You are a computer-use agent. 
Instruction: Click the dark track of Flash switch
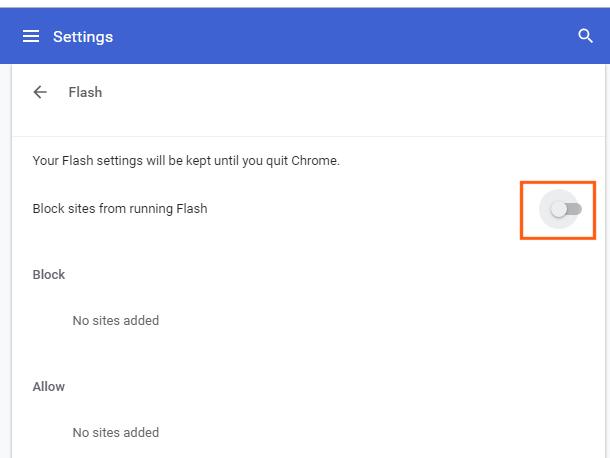[x=575, y=209]
